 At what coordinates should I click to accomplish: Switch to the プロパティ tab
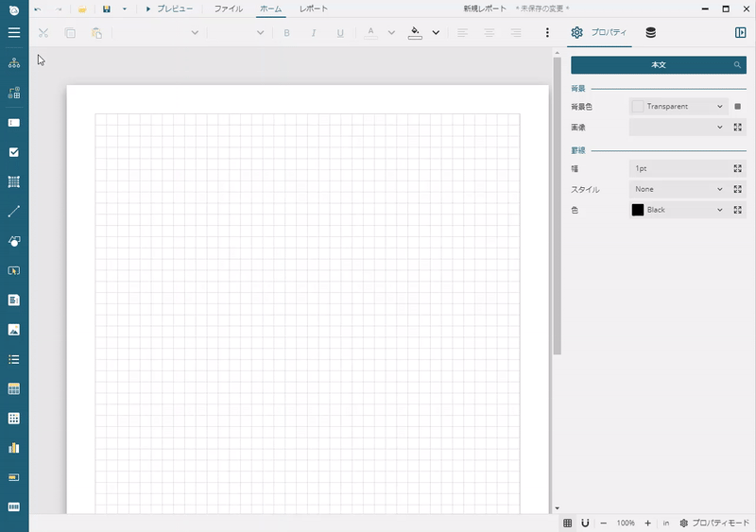[599, 32]
